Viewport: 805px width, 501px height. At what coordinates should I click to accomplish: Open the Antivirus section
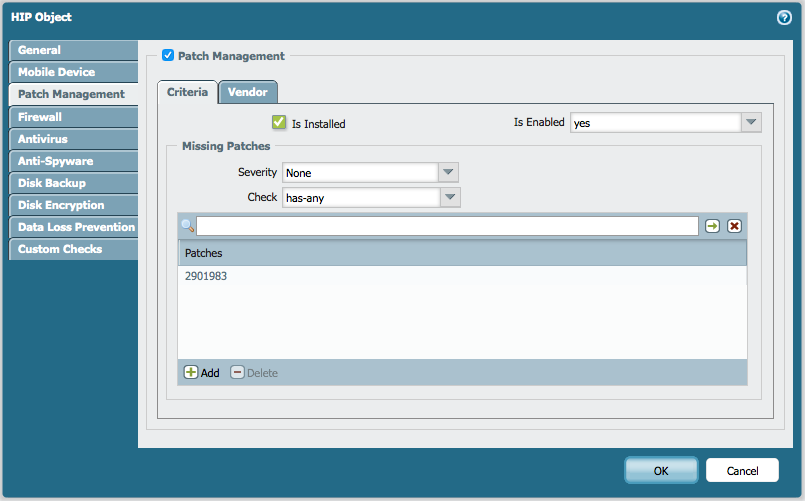(x=73, y=139)
